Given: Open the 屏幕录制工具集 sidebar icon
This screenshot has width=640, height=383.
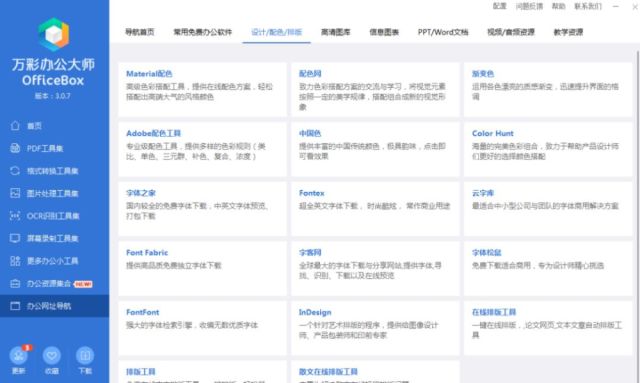Looking at the screenshot, I should pos(15,238).
